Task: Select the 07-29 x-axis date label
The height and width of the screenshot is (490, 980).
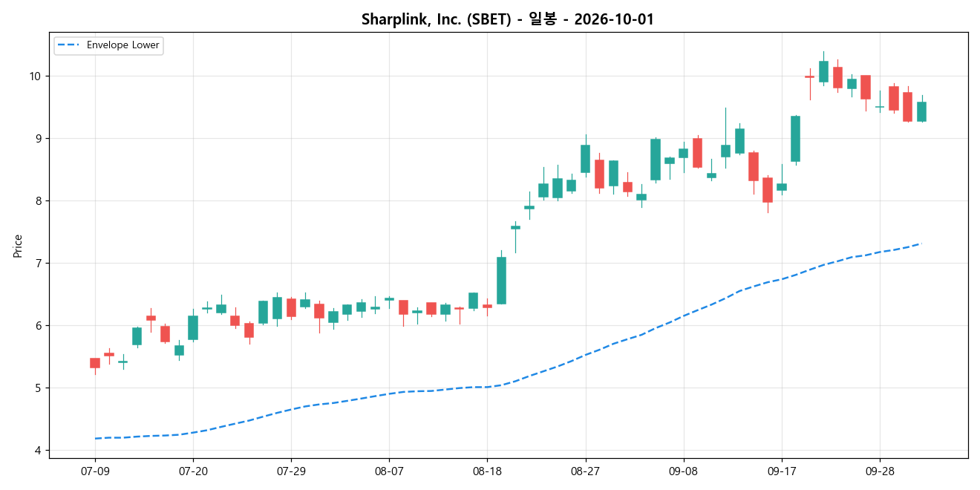Action: 291,471
